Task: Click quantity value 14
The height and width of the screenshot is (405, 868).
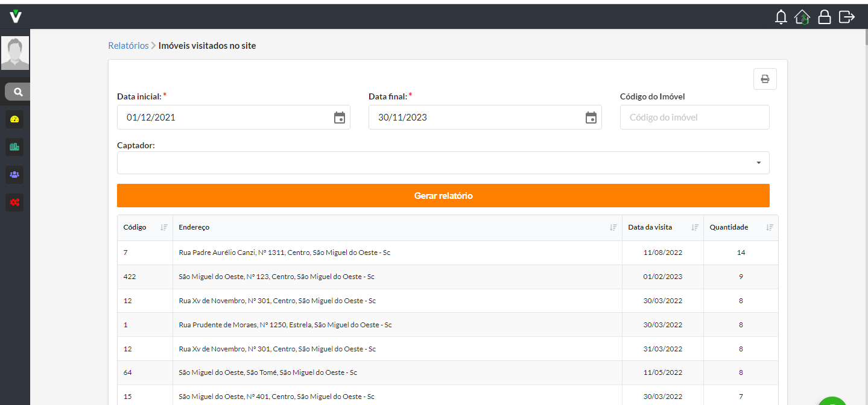Action: pyautogui.click(x=741, y=253)
